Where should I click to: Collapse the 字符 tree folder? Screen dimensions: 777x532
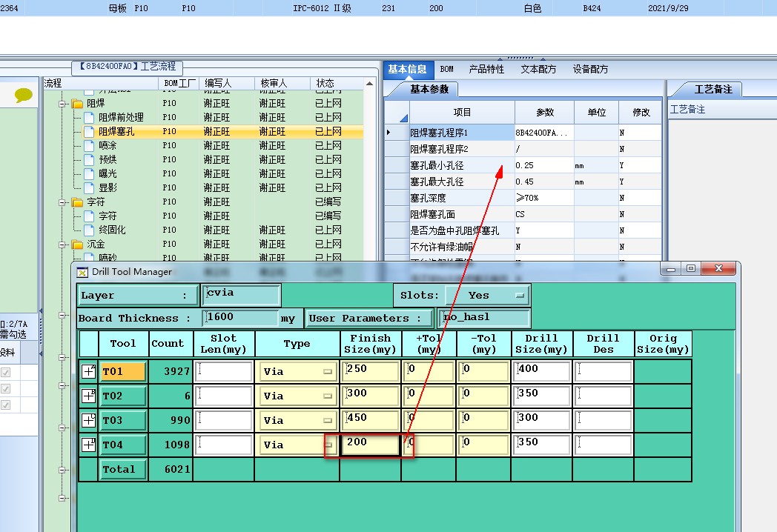[x=62, y=202]
